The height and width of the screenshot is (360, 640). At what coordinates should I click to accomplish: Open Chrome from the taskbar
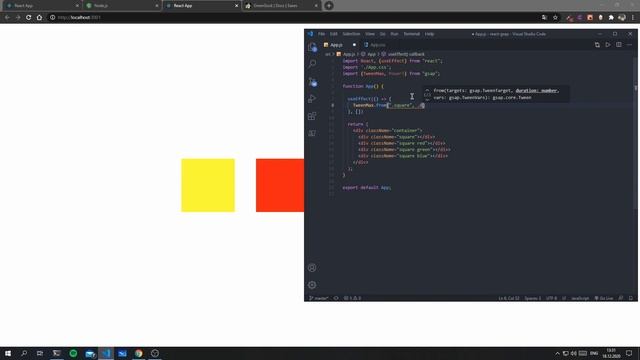(x=139, y=353)
